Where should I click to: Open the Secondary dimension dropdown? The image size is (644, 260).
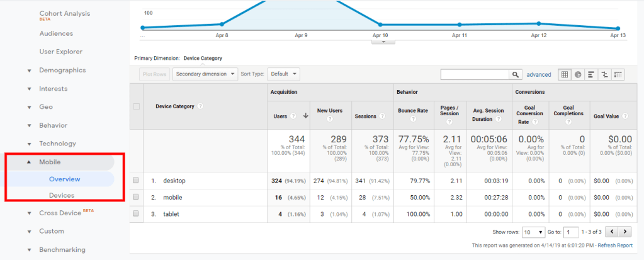click(x=205, y=74)
